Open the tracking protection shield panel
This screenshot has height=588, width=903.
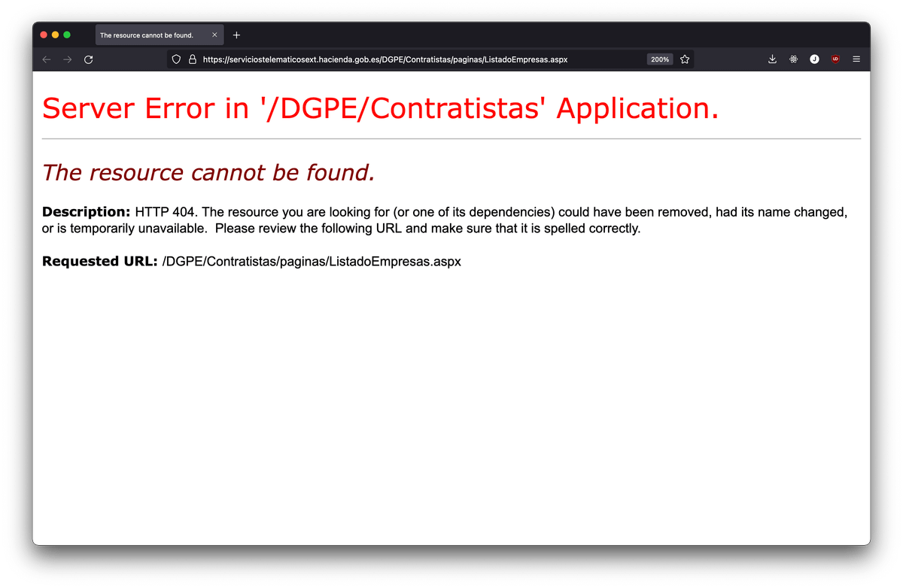point(176,59)
